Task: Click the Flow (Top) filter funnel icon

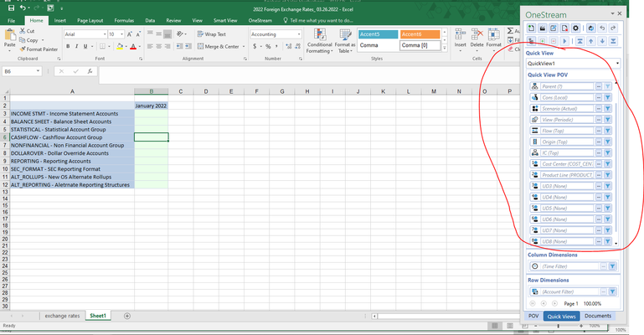Action: coord(607,131)
